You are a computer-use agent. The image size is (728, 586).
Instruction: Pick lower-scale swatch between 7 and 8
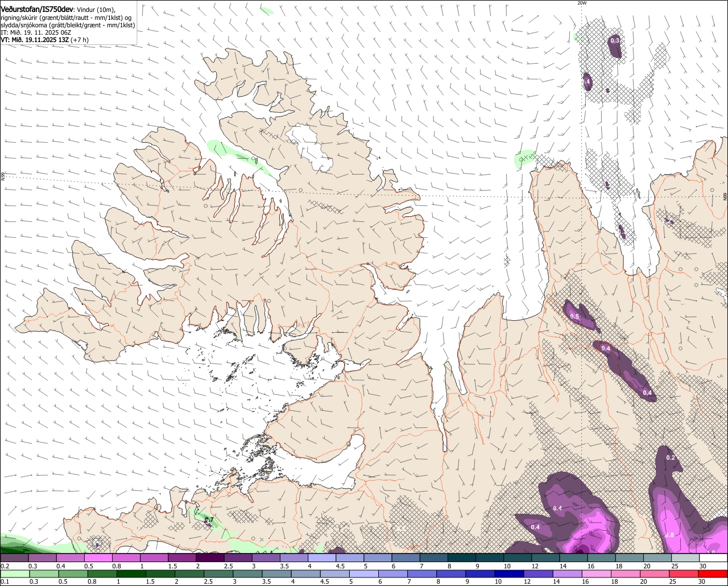pyautogui.click(x=423, y=574)
